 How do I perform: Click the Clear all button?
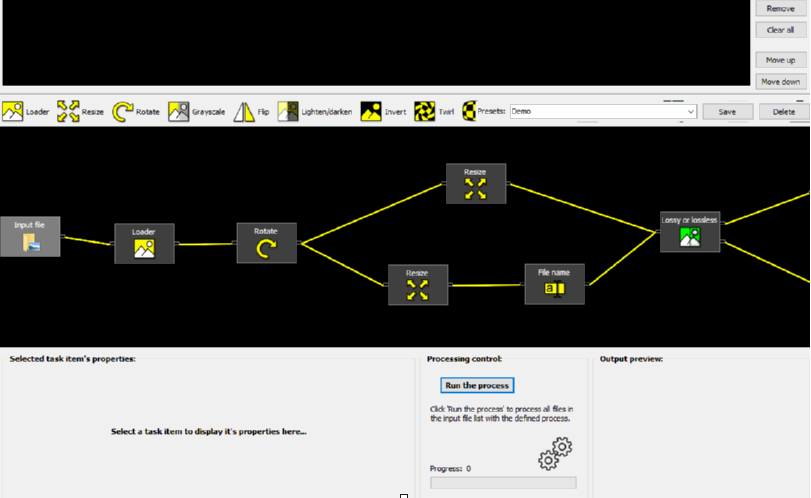point(780,30)
